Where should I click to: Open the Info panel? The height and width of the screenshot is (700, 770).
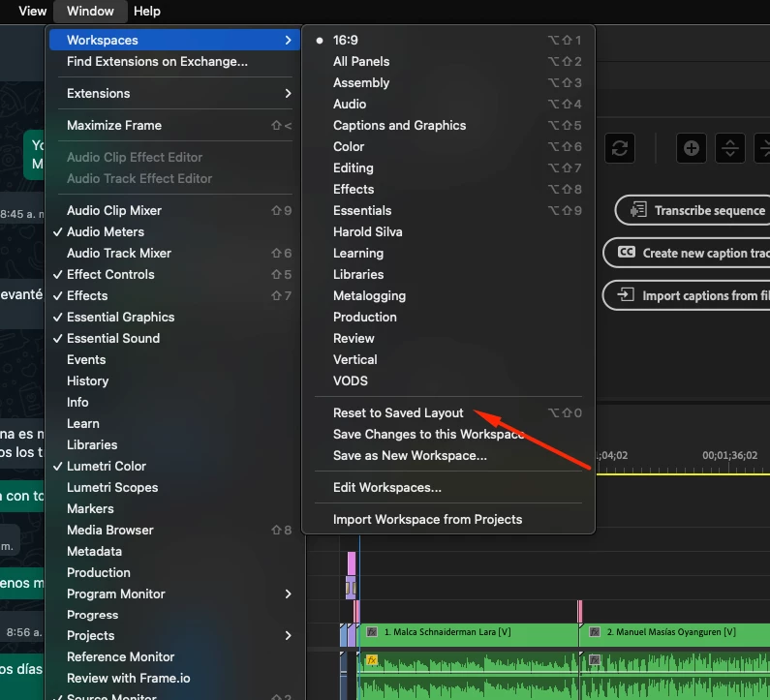pyautogui.click(x=174, y=402)
